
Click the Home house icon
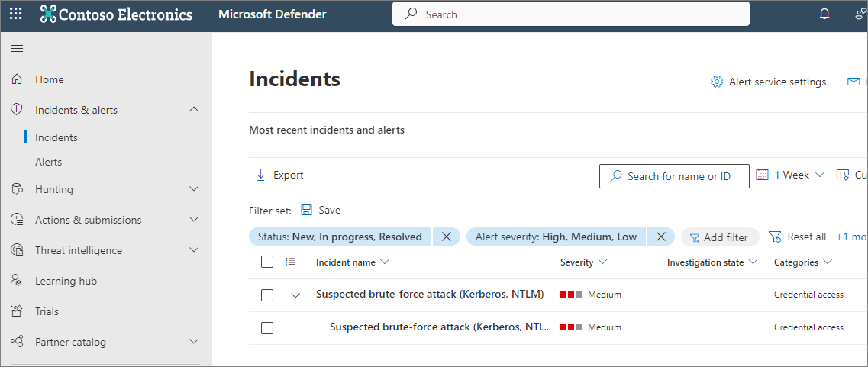click(17, 79)
